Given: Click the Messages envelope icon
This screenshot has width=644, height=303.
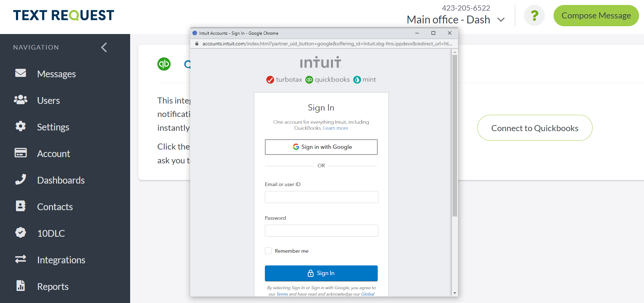Looking at the screenshot, I should 21,73.
